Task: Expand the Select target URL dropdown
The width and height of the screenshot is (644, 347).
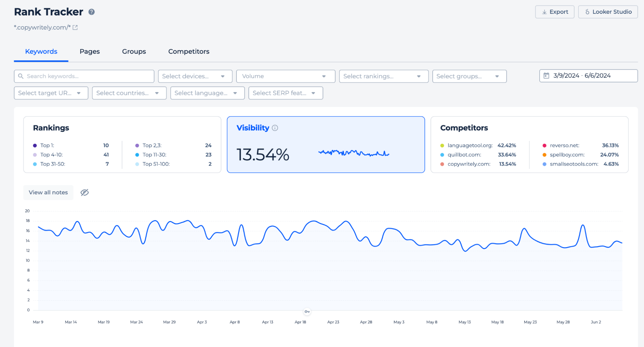Action: tap(51, 93)
